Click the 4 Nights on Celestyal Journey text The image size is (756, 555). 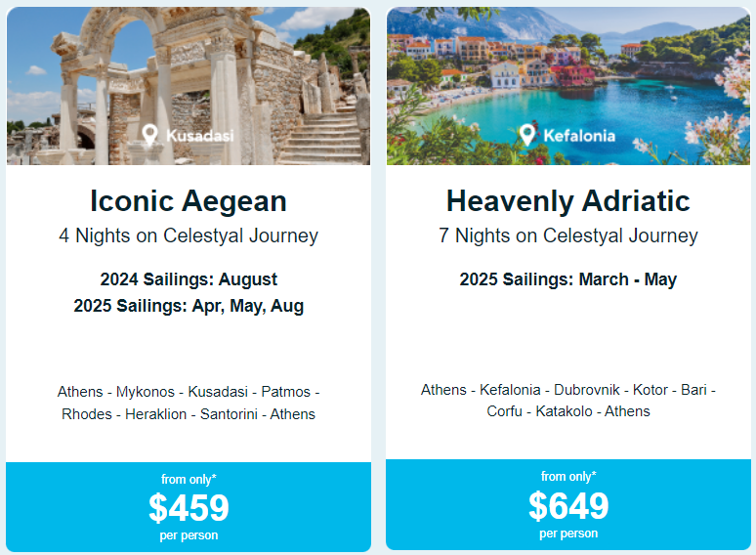pyautogui.click(x=189, y=235)
